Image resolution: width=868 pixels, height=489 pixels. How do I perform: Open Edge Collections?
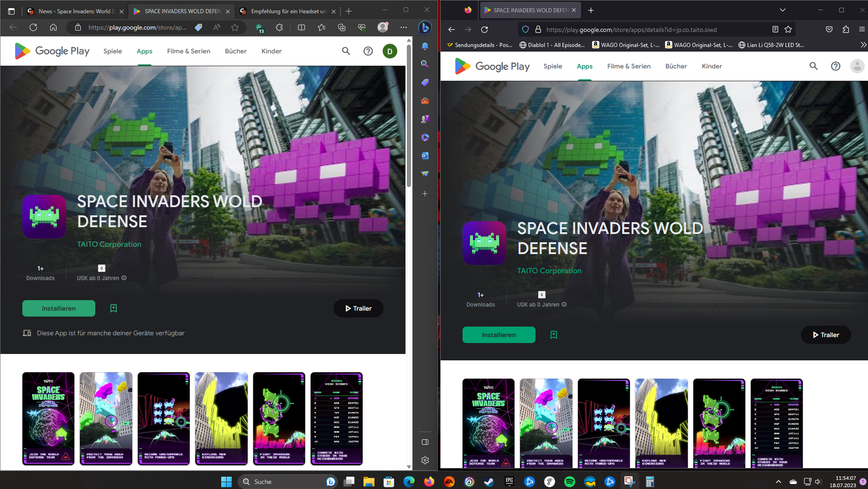point(342,27)
